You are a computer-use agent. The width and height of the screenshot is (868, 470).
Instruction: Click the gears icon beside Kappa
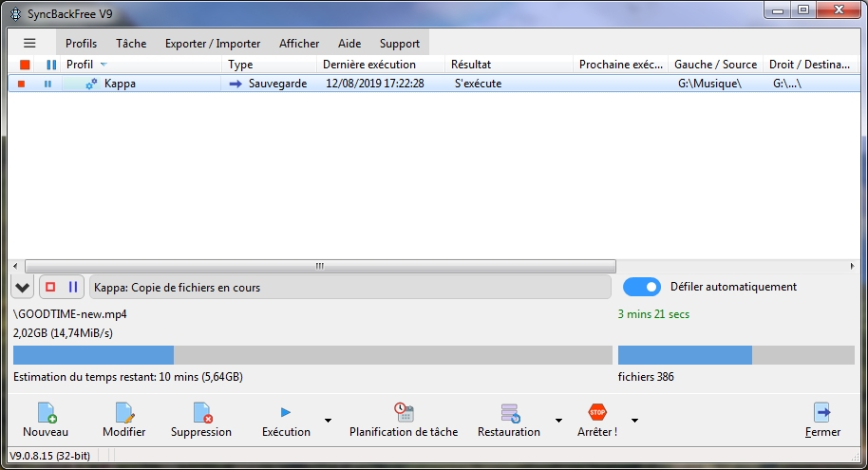coord(91,84)
